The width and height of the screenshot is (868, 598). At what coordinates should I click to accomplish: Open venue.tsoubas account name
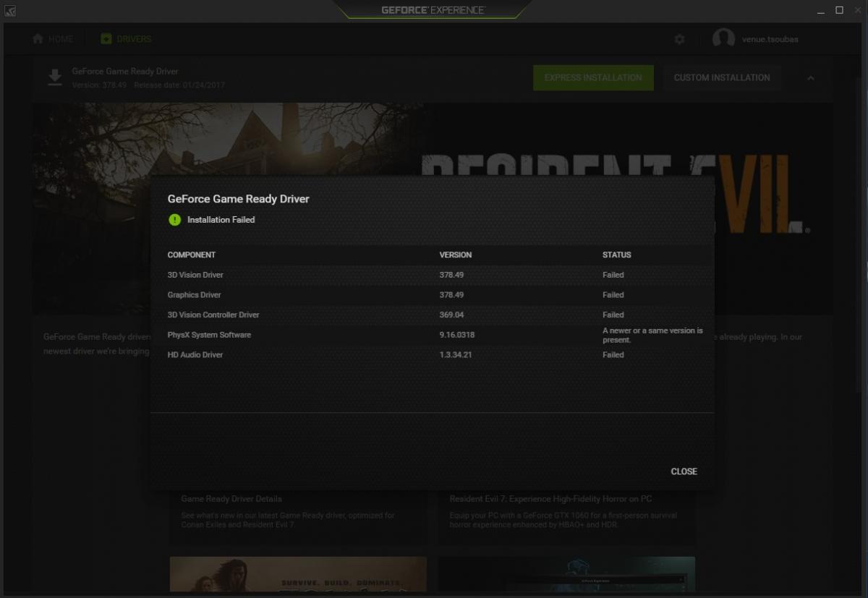[770, 39]
